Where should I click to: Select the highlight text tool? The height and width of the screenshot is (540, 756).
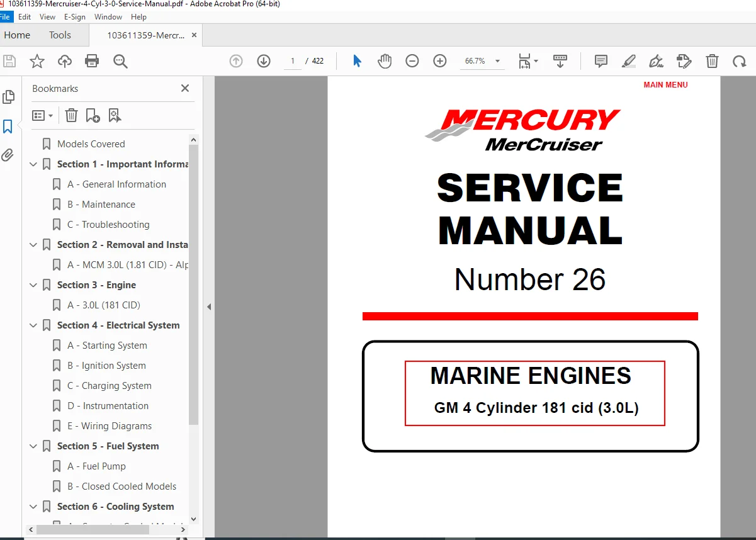point(629,61)
